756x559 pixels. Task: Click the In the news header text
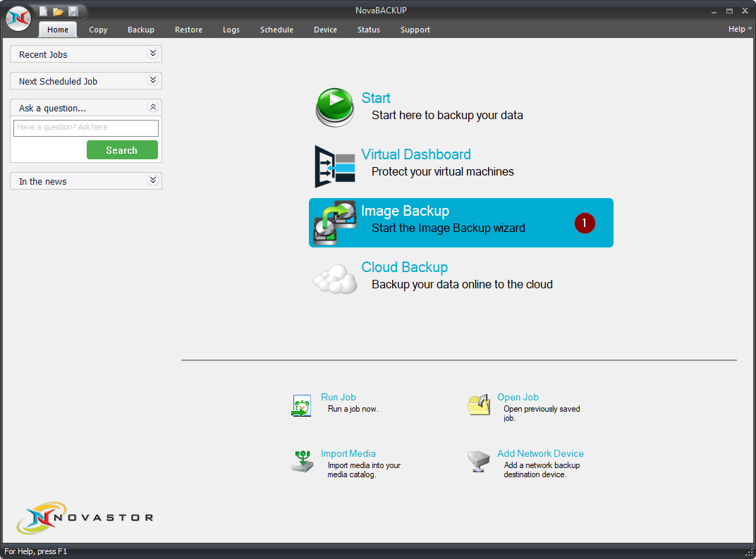(x=43, y=182)
